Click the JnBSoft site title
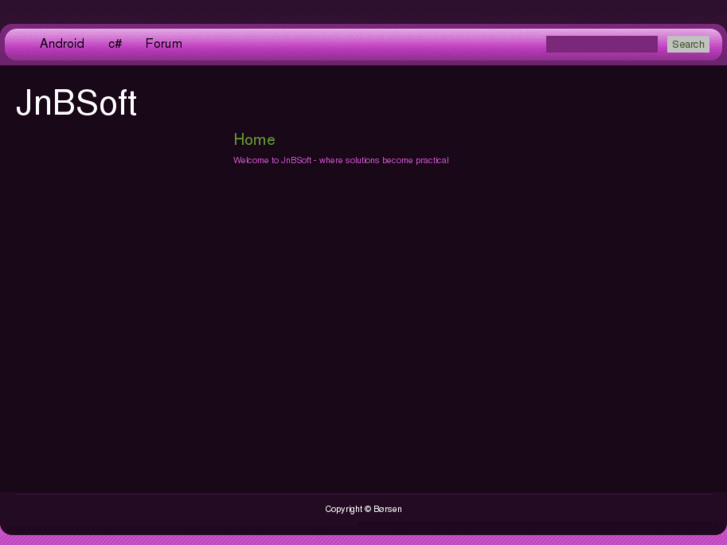727x545 pixels. pos(77,103)
